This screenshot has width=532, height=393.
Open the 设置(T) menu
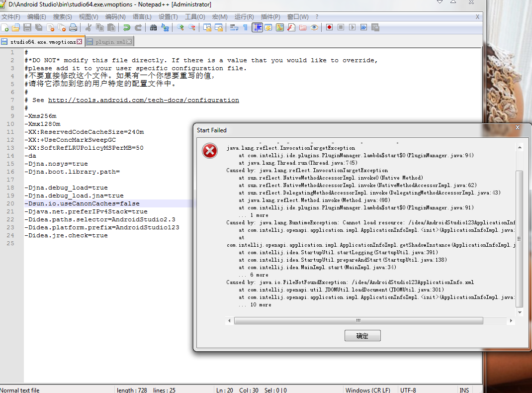point(168,16)
